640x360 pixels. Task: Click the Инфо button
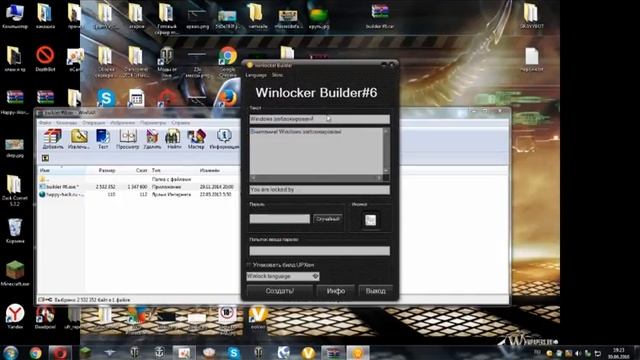[336, 291]
